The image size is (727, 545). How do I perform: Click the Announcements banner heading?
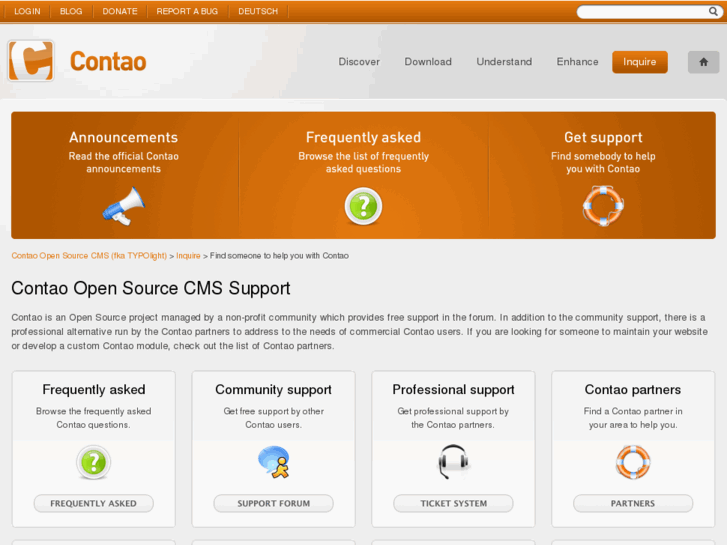123,137
